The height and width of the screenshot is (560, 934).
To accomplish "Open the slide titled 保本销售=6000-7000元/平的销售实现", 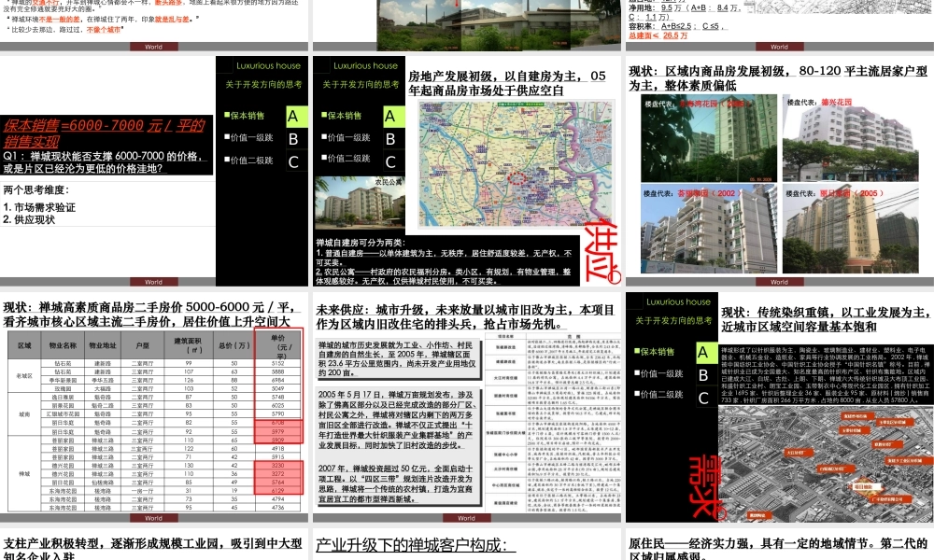I will pos(154,171).
